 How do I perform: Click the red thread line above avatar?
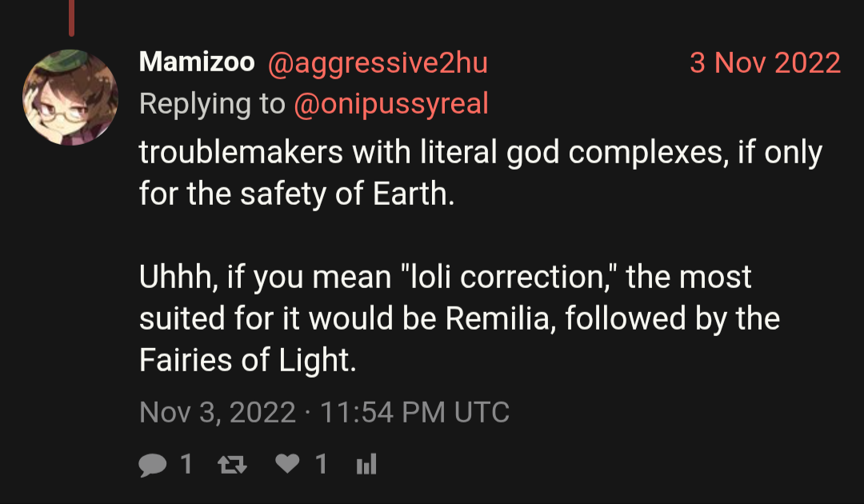click(x=71, y=18)
